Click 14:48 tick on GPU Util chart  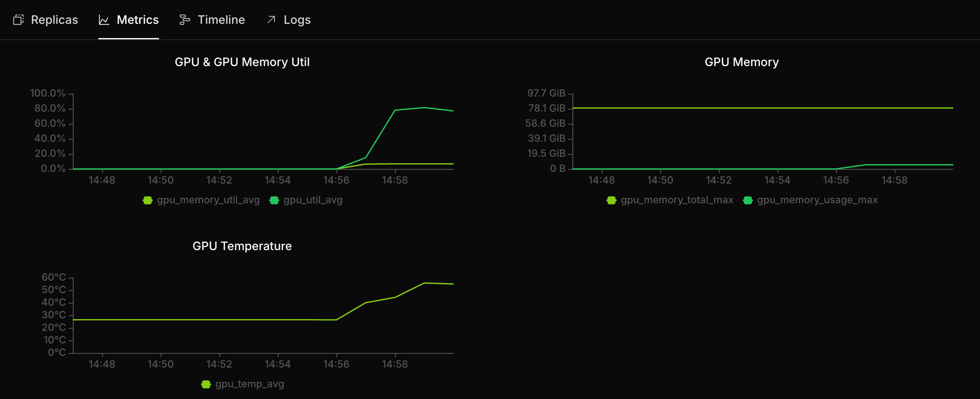click(x=102, y=180)
